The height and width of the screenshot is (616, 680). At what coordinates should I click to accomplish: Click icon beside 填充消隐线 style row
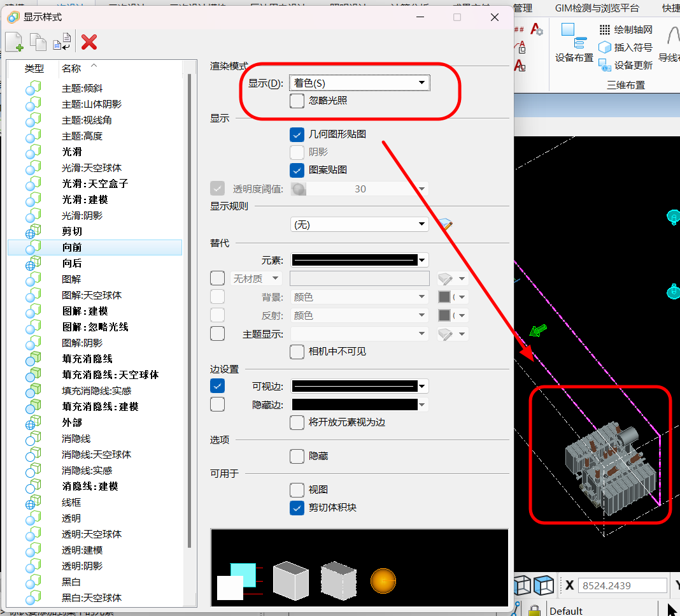(33, 359)
